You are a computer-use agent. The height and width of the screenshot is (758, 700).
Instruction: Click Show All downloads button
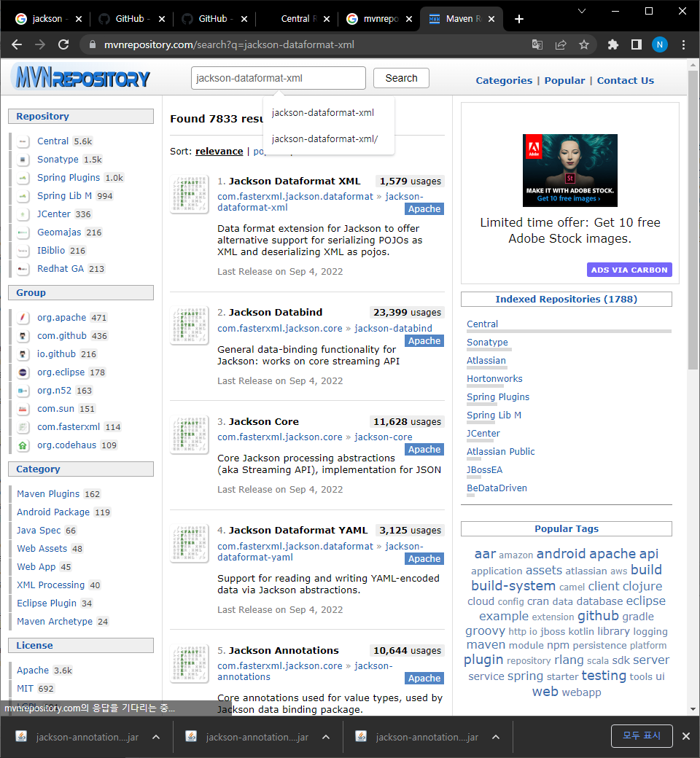coord(642,735)
